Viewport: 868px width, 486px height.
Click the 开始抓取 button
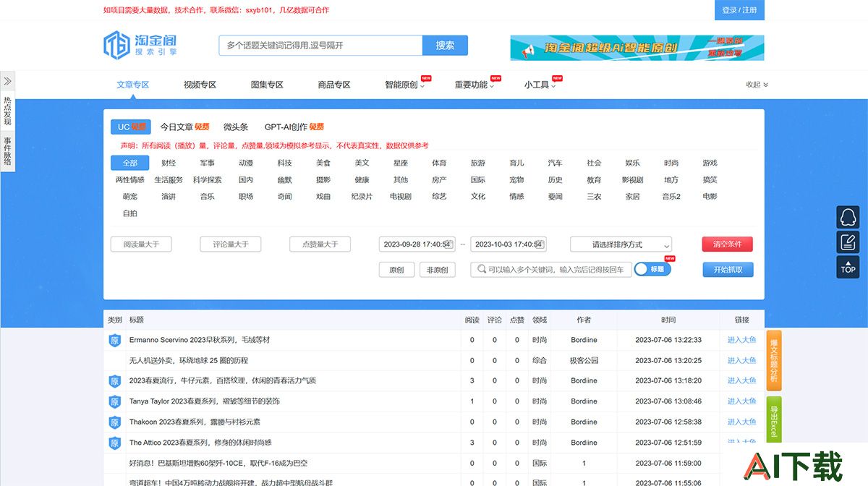pos(728,270)
